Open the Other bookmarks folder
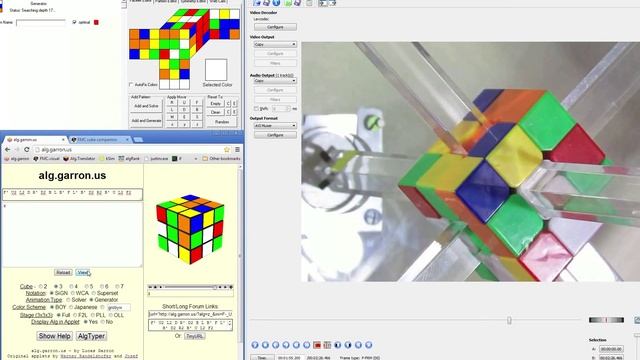This screenshot has width=640, height=360. coord(221,158)
